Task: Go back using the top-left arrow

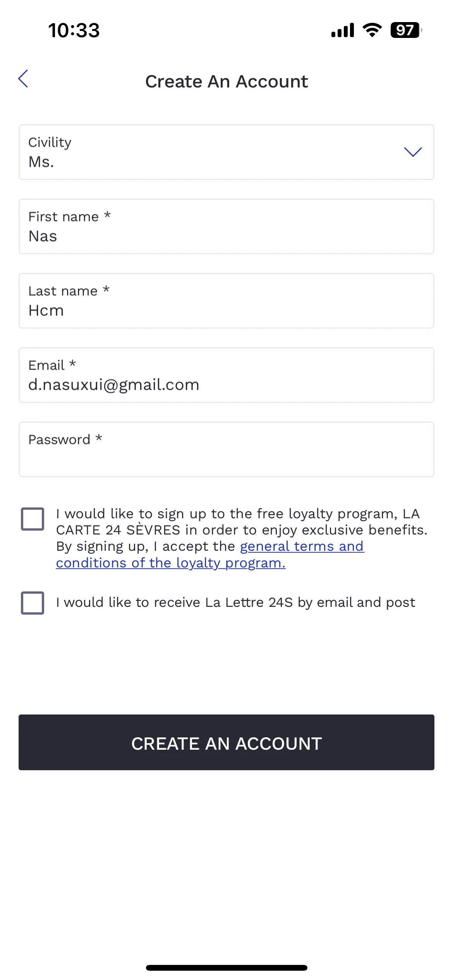Action: 23,79
